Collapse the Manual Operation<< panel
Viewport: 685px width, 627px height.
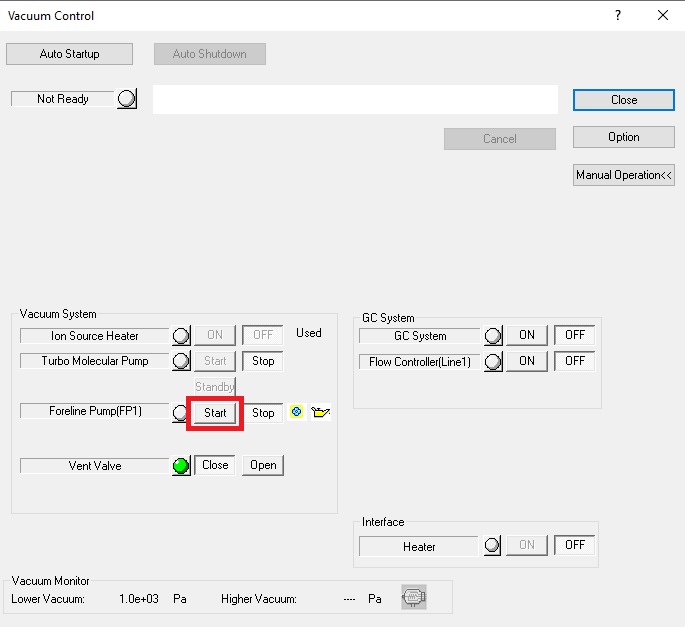(624, 175)
